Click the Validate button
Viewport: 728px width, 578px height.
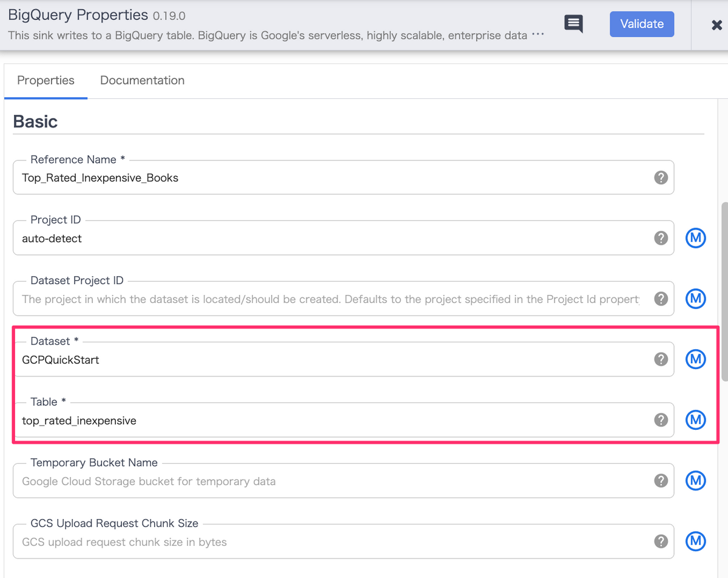click(x=642, y=24)
